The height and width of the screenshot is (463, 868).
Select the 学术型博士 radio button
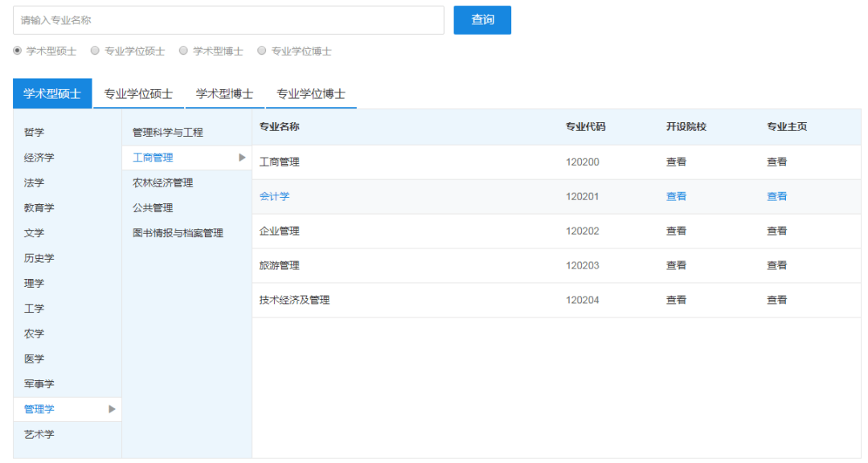tap(184, 51)
